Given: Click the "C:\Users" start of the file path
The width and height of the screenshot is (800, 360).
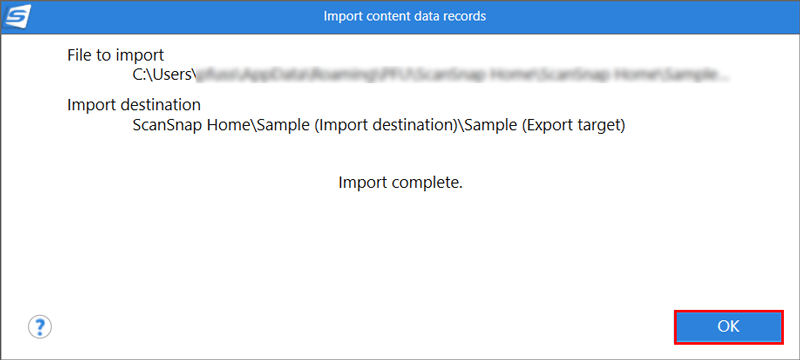Looking at the screenshot, I should [163, 75].
